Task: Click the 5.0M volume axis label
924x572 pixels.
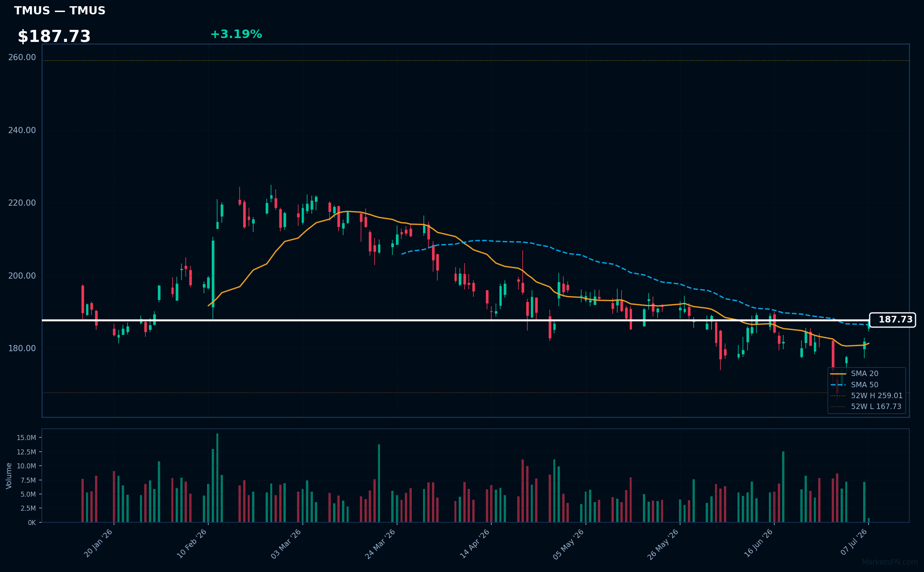Action: [x=28, y=494]
